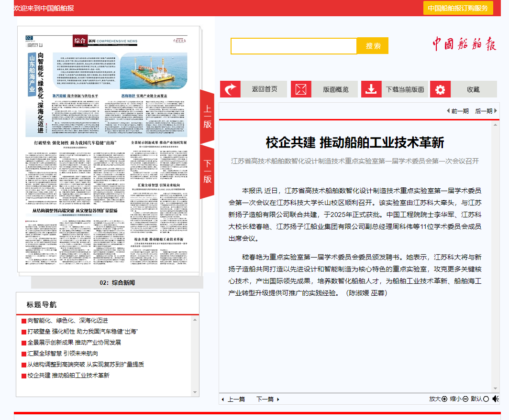Click the red return-home arrow icon
509x420 pixels.
click(230, 89)
